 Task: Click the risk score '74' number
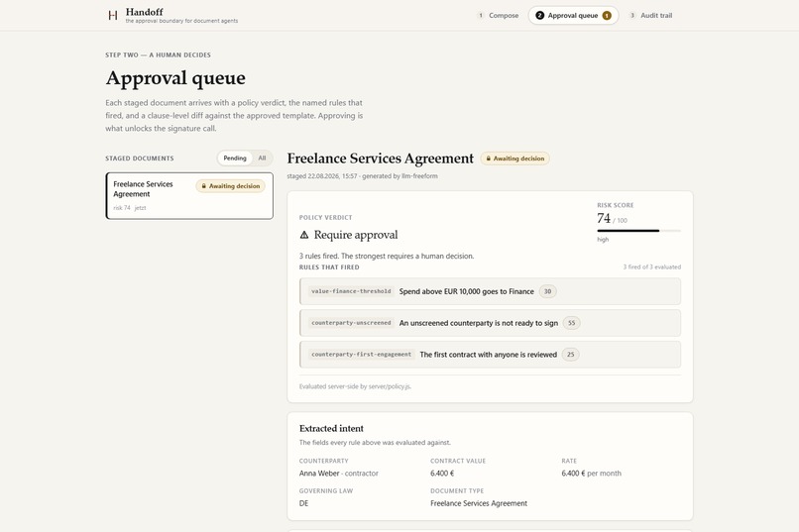(x=604, y=218)
